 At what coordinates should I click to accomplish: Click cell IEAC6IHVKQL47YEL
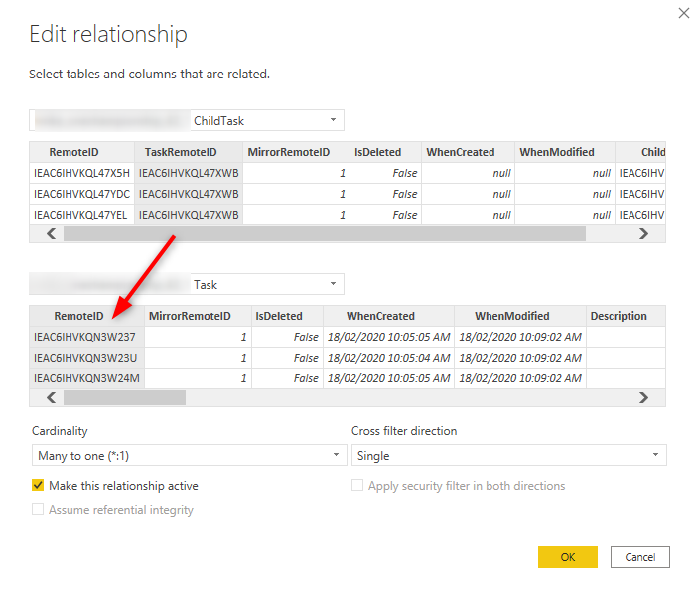click(x=81, y=215)
